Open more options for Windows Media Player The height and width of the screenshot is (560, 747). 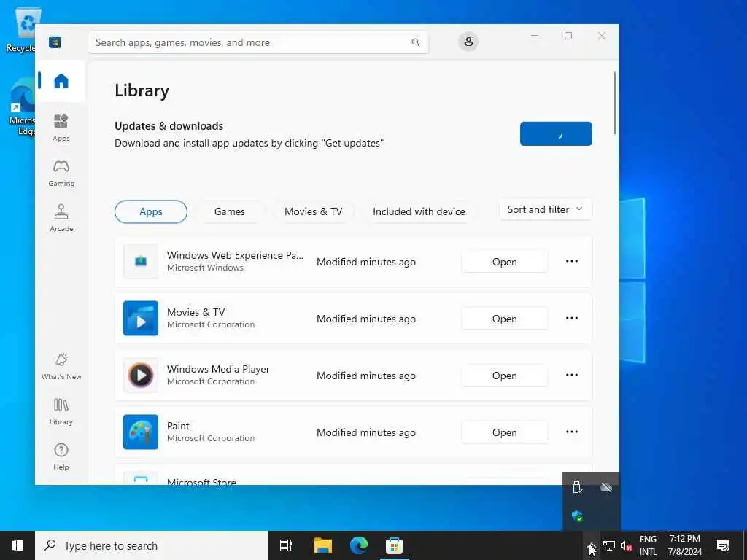coord(572,375)
